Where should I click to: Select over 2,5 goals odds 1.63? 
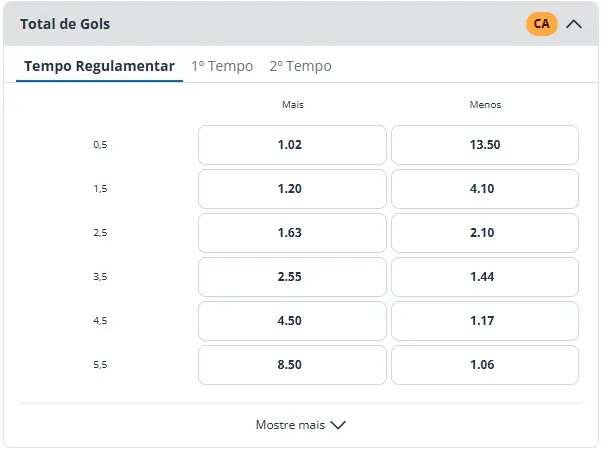click(292, 233)
